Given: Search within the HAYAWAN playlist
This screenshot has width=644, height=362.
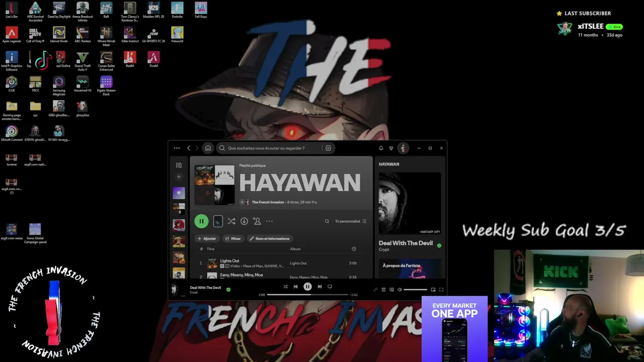Looking at the screenshot, I should pyautogui.click(x=327, y=221).
